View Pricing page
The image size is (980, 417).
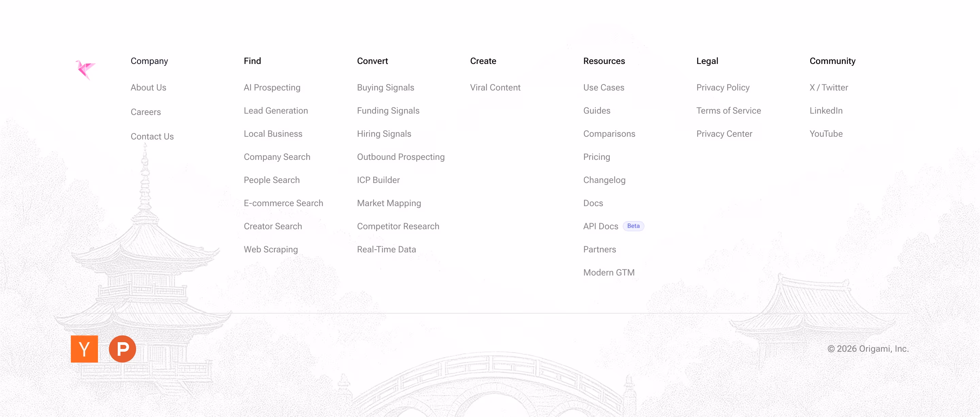(597, 157)
